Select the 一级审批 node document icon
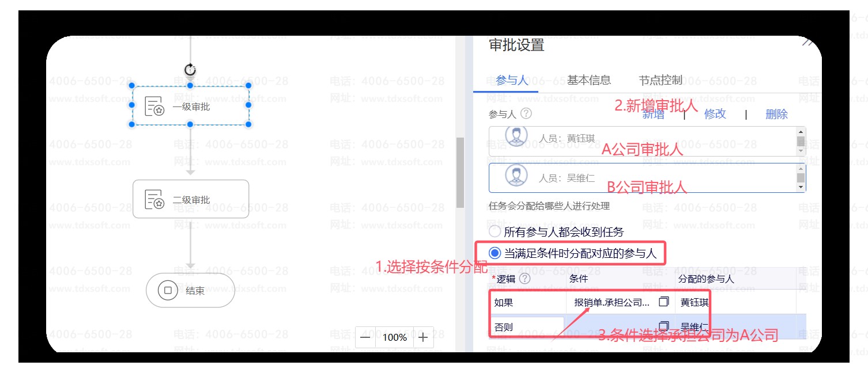 (154, 106)
